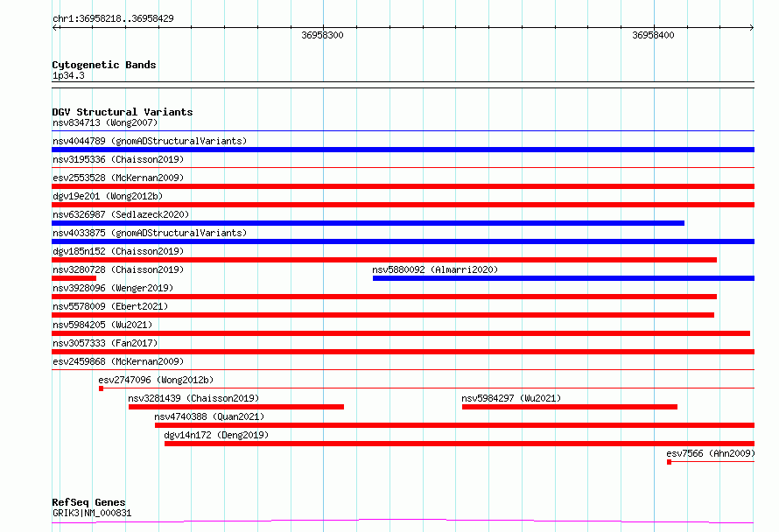Open the esv2747096 (Wong2012b) label
The width and height of the screenshot is (779, 532).
click(x=156, y=380)
